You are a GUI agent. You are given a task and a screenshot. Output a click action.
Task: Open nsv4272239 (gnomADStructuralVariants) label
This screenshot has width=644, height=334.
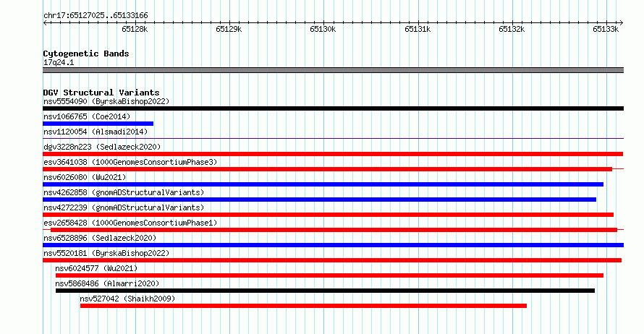pyautogui.click(x=124, y=207)
